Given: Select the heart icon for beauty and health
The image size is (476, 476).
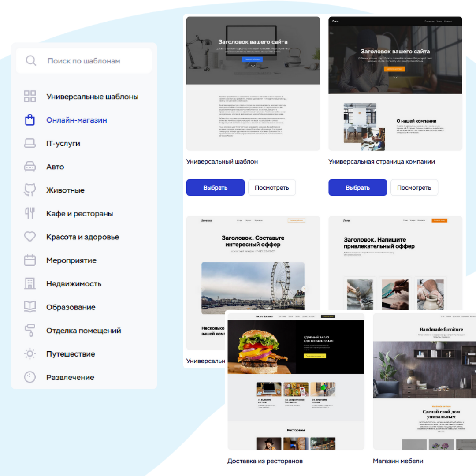Looking at the screenshot, I should pos(30,237).
